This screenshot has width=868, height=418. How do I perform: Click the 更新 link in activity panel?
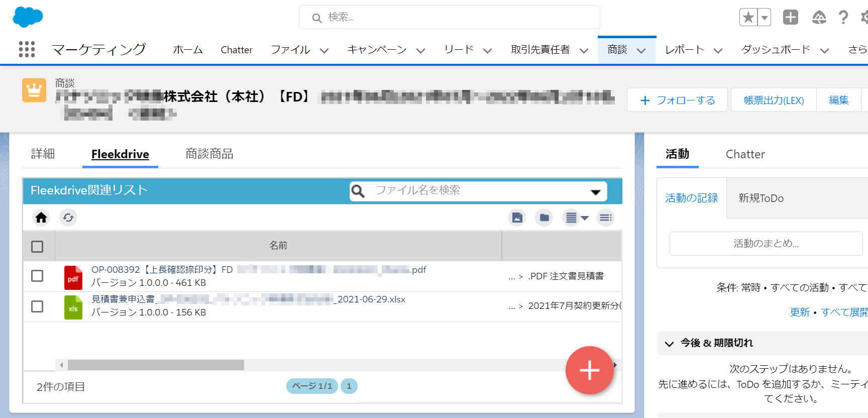(x=800, y=312)
